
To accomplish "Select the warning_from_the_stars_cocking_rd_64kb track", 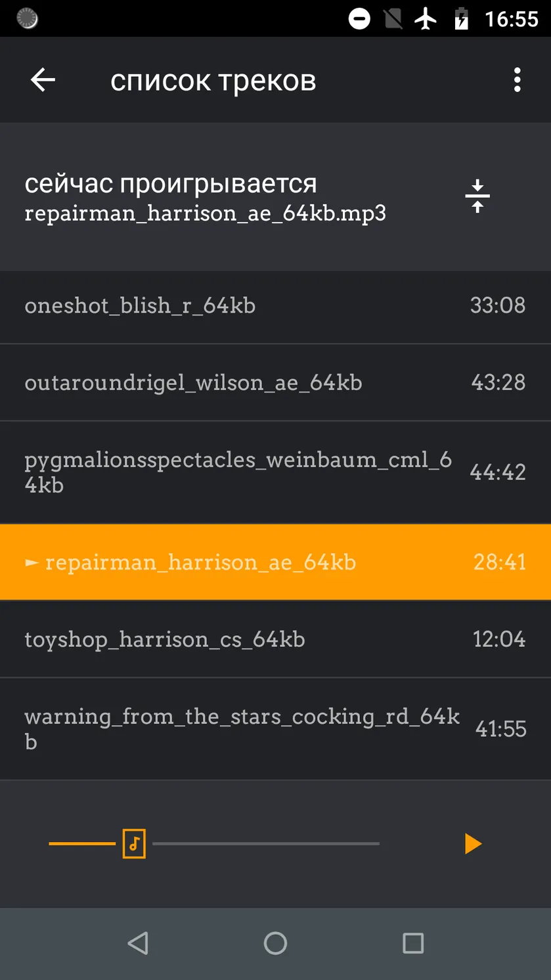I will 275,729.
